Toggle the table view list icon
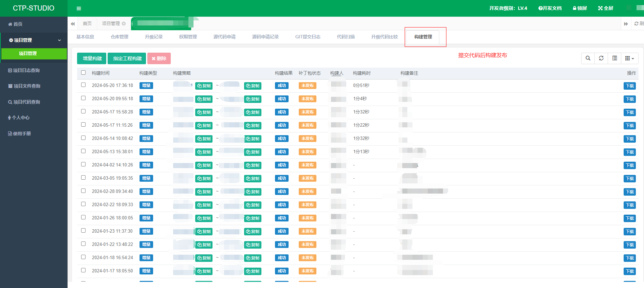Viewport: 644px width, 288px height. pyautogui.click(x=614, y=58)
